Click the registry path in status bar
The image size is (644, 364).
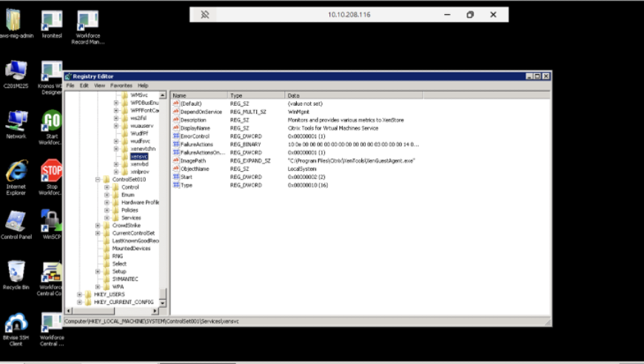click(152, 321)
